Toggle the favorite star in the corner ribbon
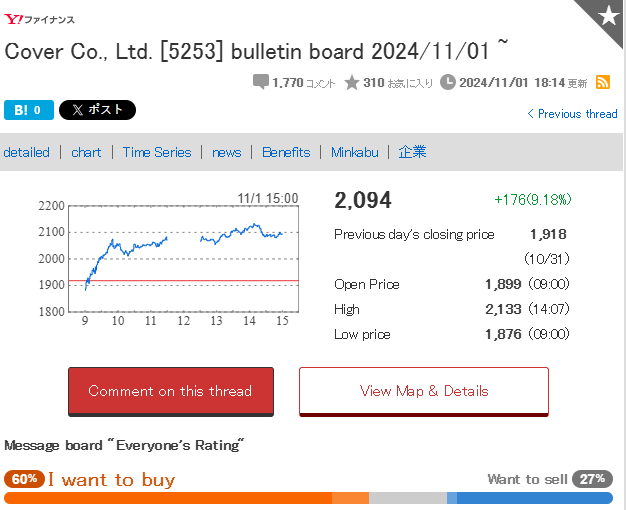This screenshot has width=626, height=510. (x=608, y=16)
